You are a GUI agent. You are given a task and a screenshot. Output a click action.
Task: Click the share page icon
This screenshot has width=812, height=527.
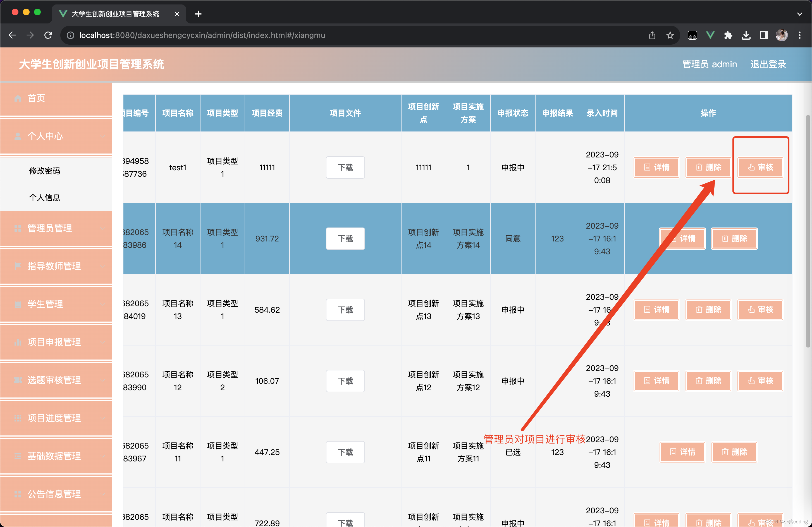coord(652,35)
